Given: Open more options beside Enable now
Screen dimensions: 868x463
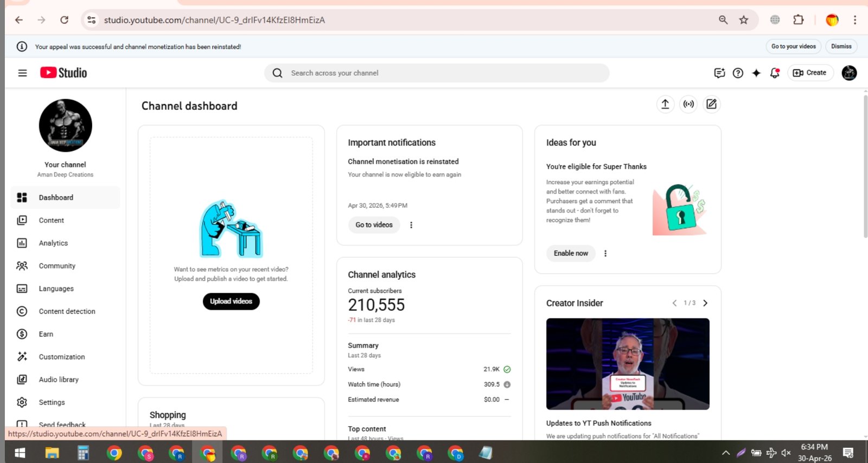Looking at the screenshot, I should 605,253.
